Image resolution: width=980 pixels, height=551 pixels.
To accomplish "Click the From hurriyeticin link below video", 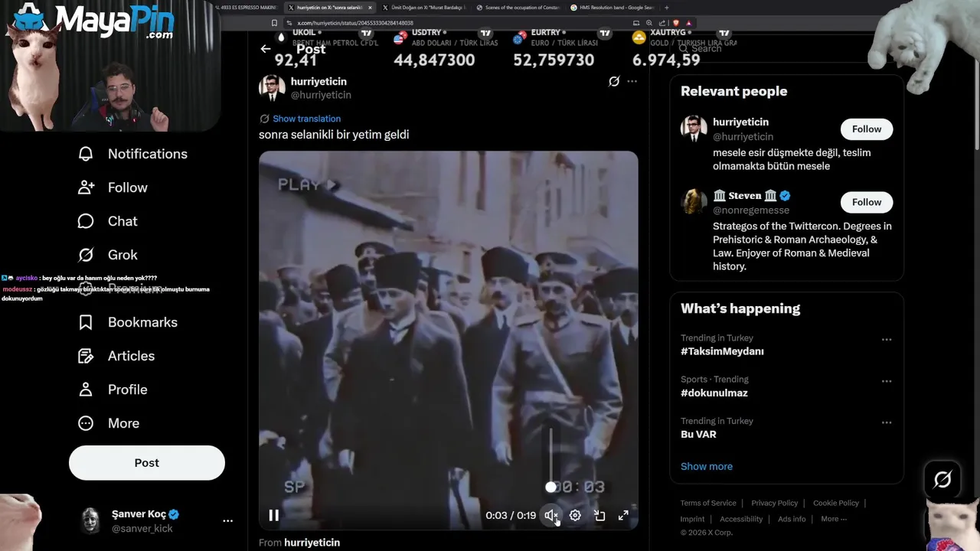I will 312,543.
